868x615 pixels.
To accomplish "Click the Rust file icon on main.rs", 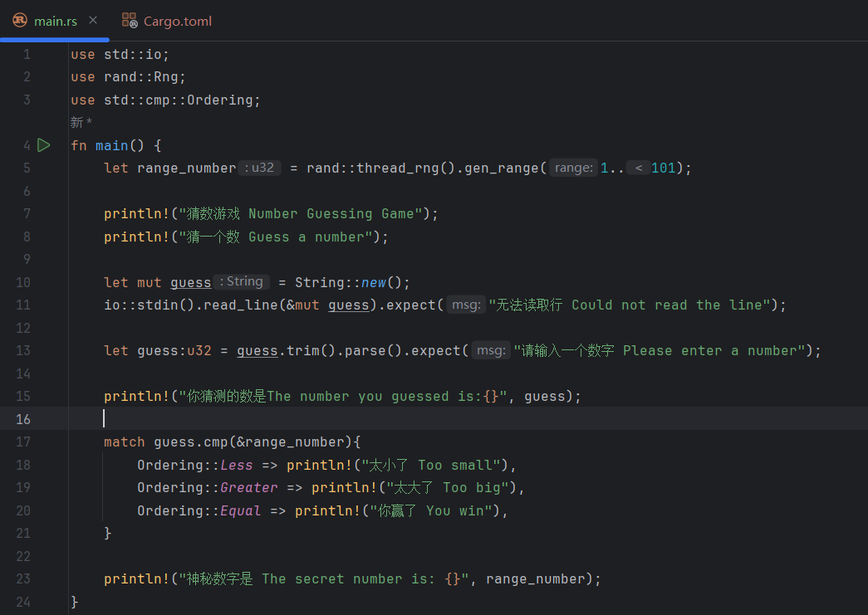I will pyautogui.click(x=20, y=21).
